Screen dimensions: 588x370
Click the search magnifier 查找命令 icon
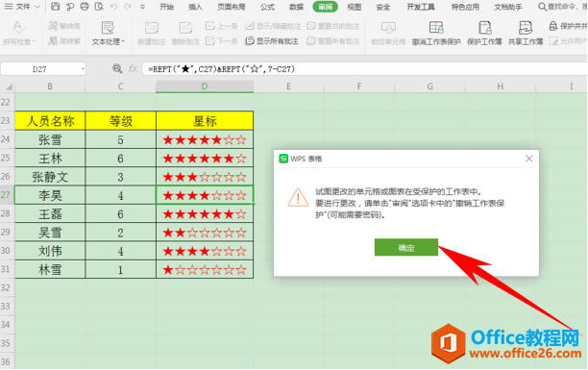[x=542, y=7]
